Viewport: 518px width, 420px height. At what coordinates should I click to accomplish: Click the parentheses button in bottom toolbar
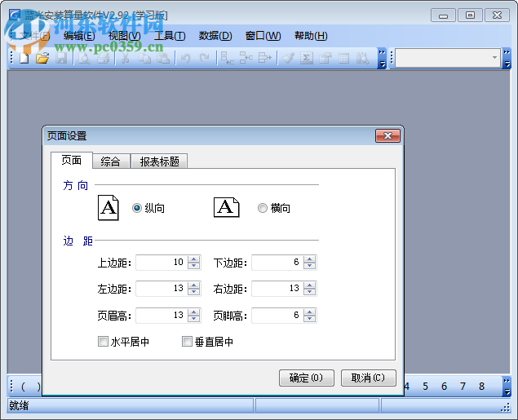pyautogui.click(x=31, y=386)
